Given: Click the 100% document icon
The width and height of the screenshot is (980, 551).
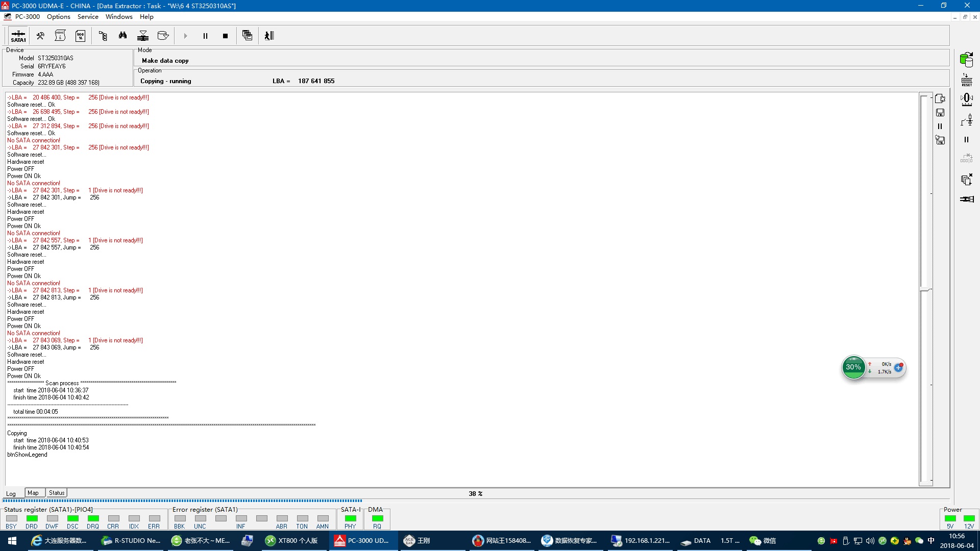Looking at the screenshot, I should [80, 36].
